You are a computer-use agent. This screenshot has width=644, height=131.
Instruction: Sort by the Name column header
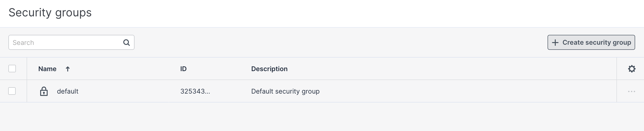[x=47, y=69]
